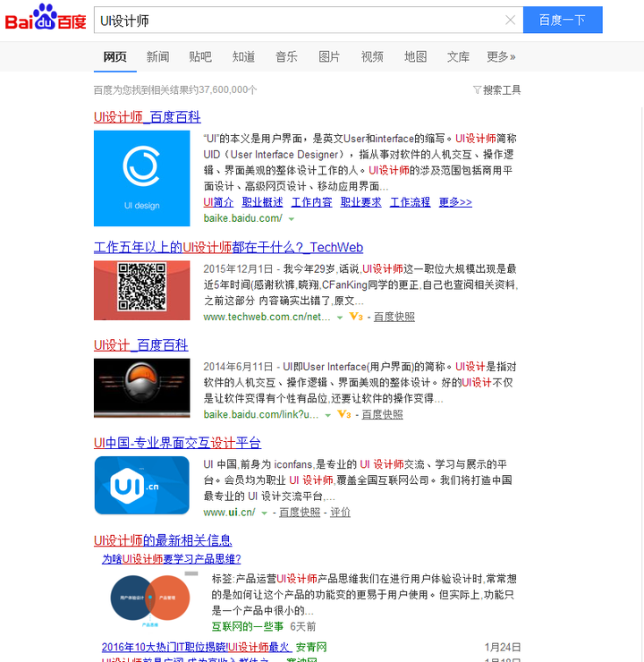The height and width of the screenshot is (662, 644).
Task: Open the 地图 tab
Action: pyautogui.click(x=415, y=56)
